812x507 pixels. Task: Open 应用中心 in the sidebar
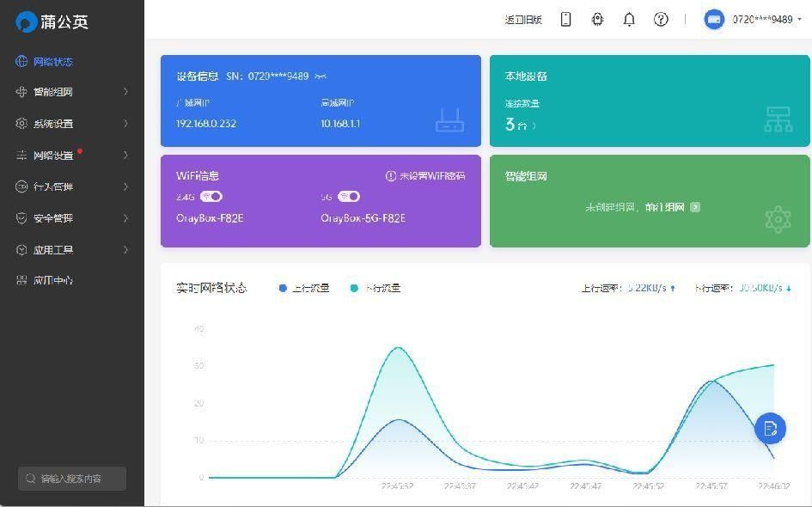click(72, 280)
